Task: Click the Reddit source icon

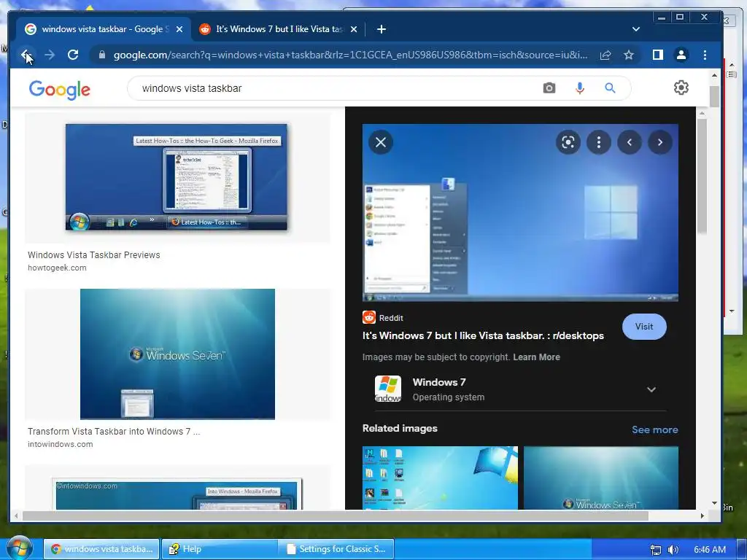Action: pyautogui.click(x=368, y=317)
